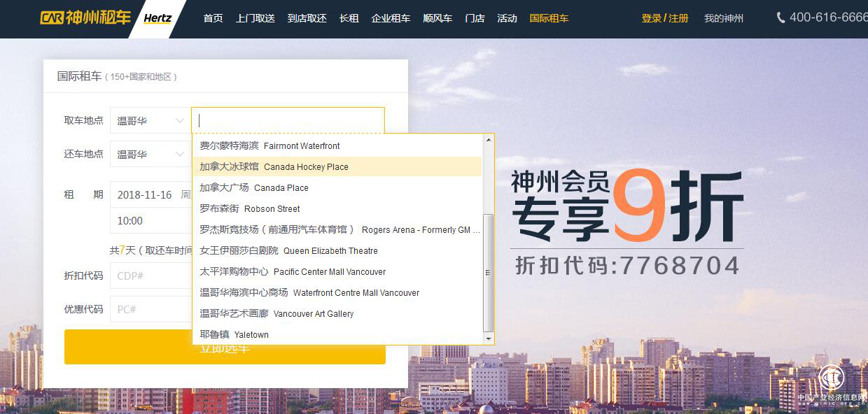Open 企业租车 menu item
868x414 pixels.
point(391,18)
